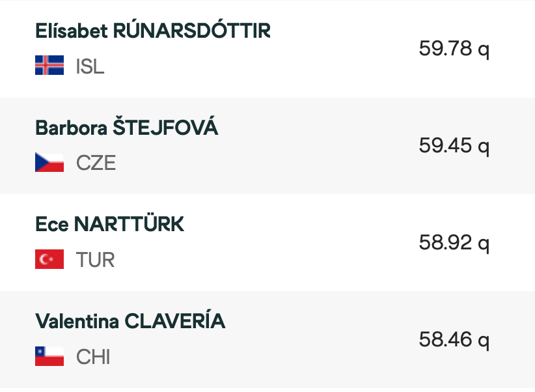Click the Turkey flag icon
The height and width of the screenshot is (392, 535).
pyautogui.click(x=49, y=259)
